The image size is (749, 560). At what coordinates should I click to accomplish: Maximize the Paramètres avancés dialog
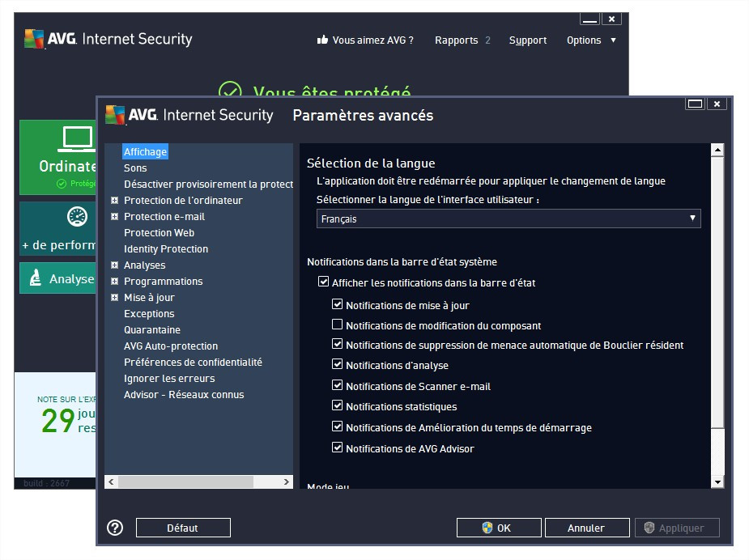(x=695, y=104)
